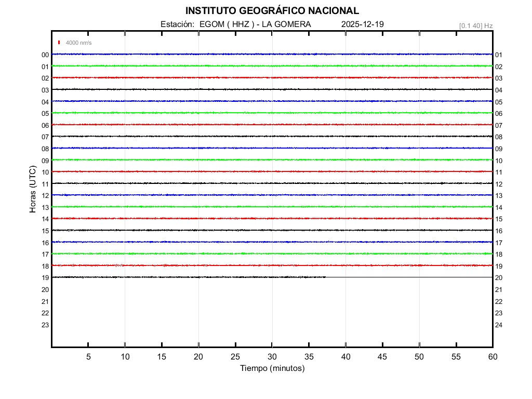Click the [0.1 40] Hz filter label
Image resolution: width=532 pixels, height=399 pixels.
pyautogui.click(x=475, y=25)
